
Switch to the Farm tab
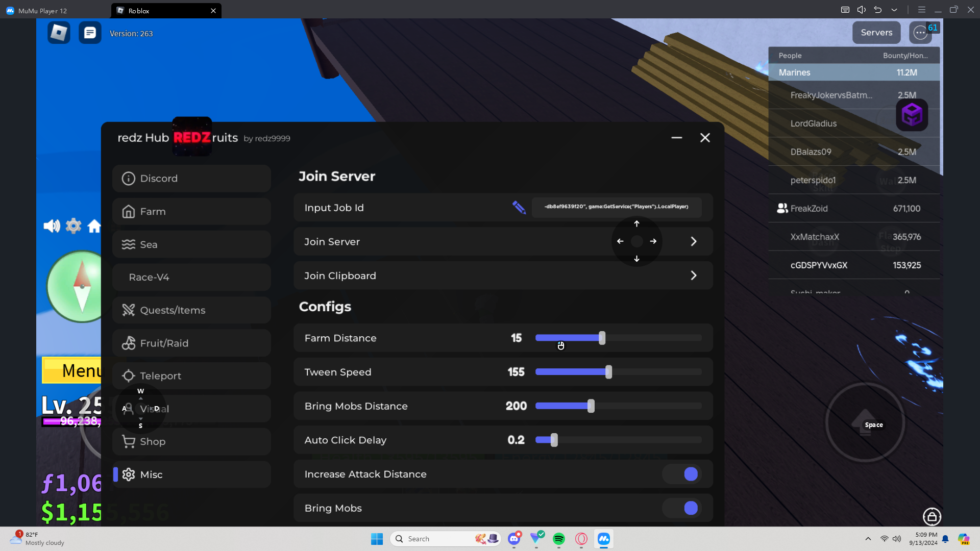pyautogui.click(x=191, y=211)
